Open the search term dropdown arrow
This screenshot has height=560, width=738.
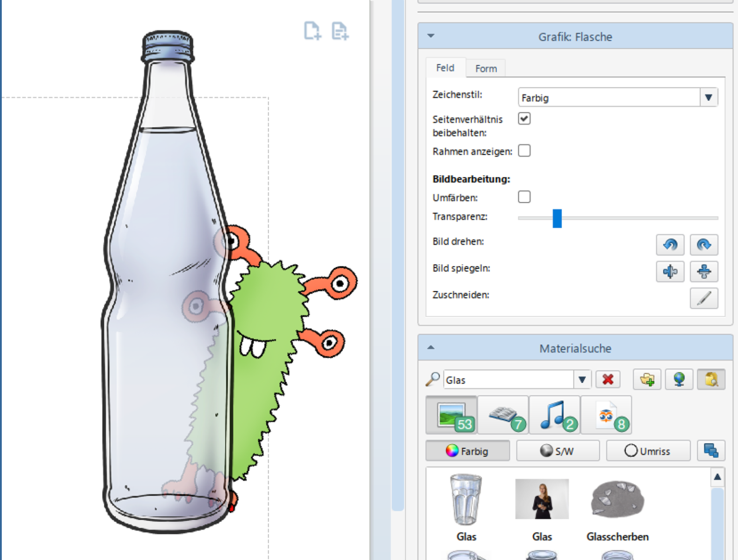tap(582, 380)
